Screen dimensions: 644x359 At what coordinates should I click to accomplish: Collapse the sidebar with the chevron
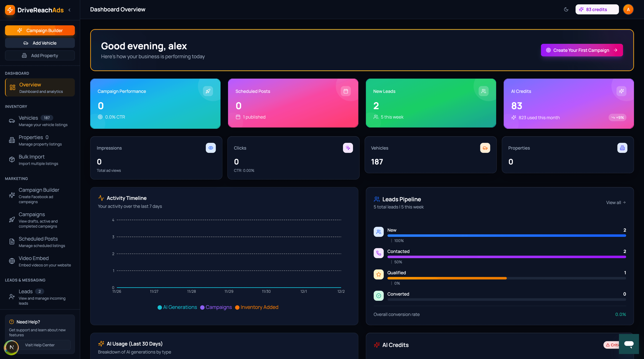[x=69, y=10]
